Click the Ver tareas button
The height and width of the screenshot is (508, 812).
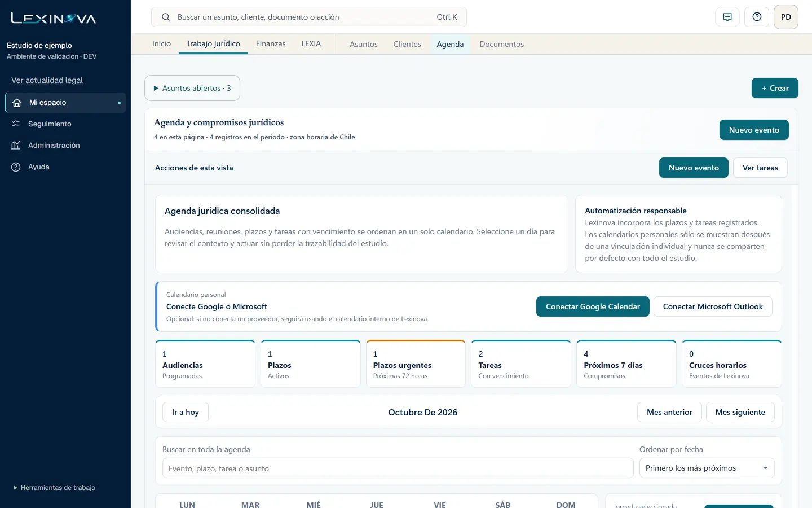[x=760, y=168]
